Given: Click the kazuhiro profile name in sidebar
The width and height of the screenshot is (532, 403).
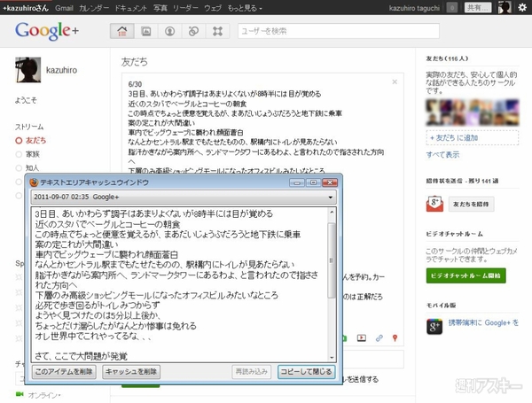Looking at the screenshot, I should (61, 70).
